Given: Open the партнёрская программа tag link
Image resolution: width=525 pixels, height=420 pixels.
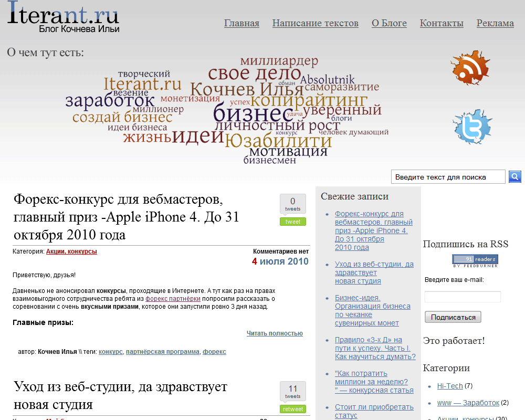Looking at the screenshot, I should pos(162,352).
